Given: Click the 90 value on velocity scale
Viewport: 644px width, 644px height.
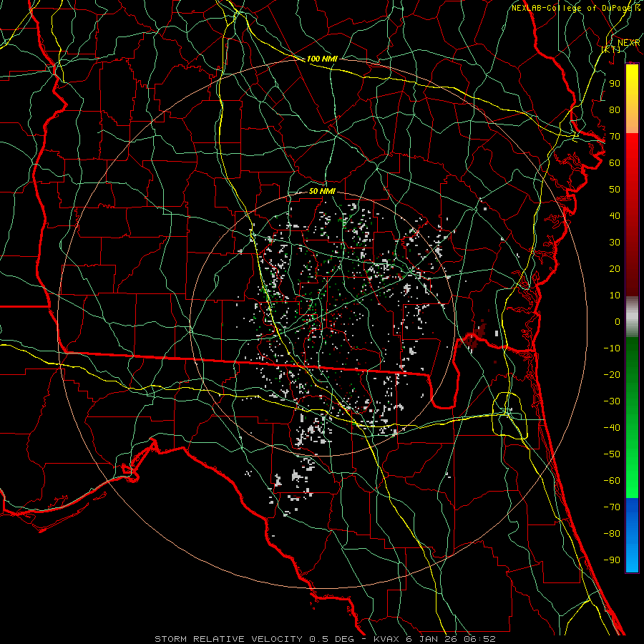Looking at the screenshot, I should [x=615, y=84].
